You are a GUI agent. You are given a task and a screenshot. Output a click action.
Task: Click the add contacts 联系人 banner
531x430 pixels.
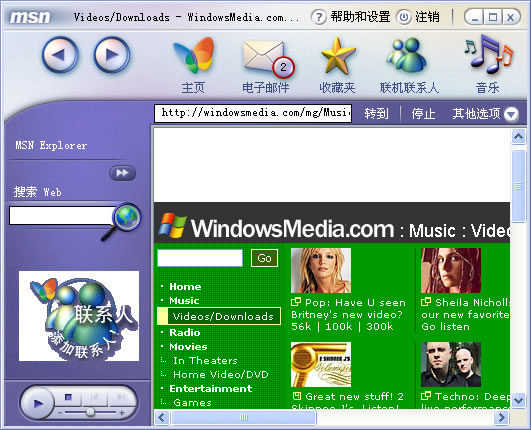[79, 316]
